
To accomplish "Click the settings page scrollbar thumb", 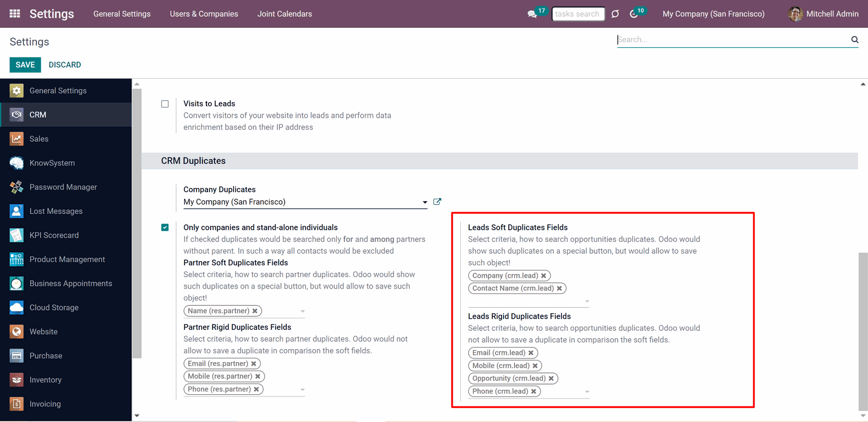I will coord(863,331).
